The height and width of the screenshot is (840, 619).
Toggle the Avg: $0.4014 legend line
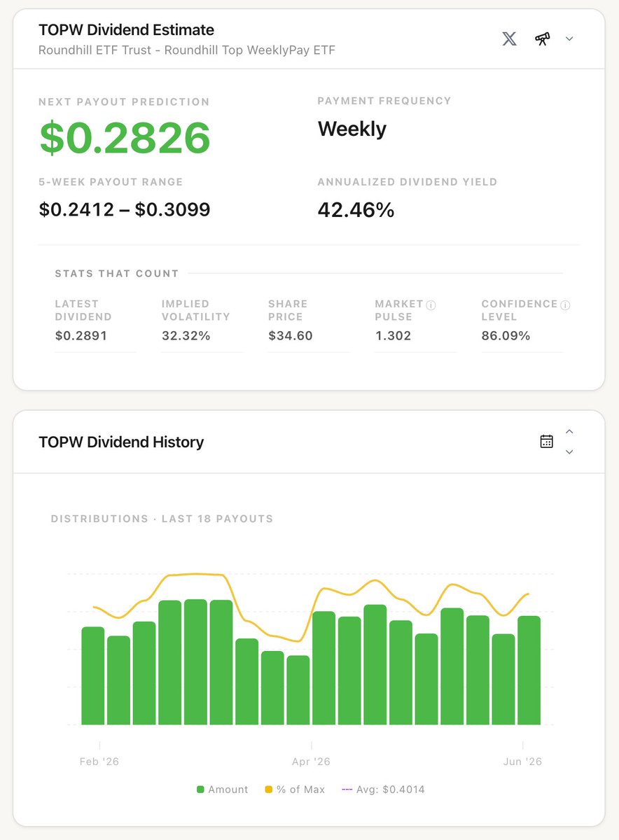click(x=383, y=790)
